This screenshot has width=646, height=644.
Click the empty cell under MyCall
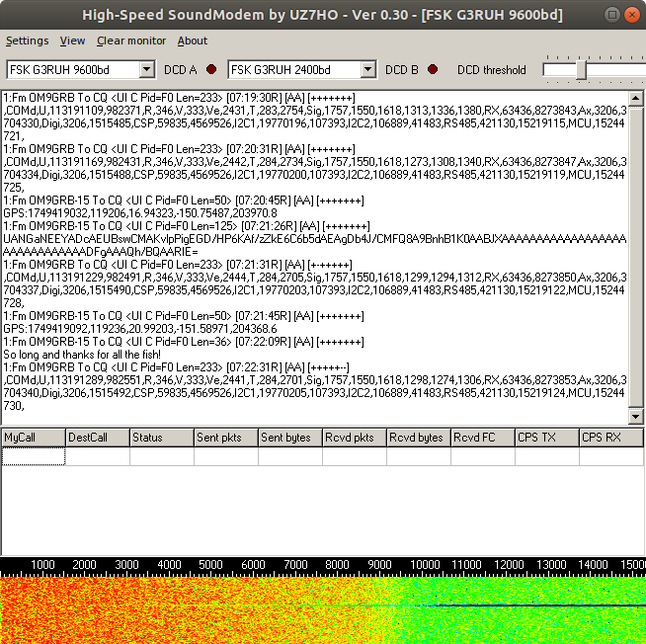point(34,456)
